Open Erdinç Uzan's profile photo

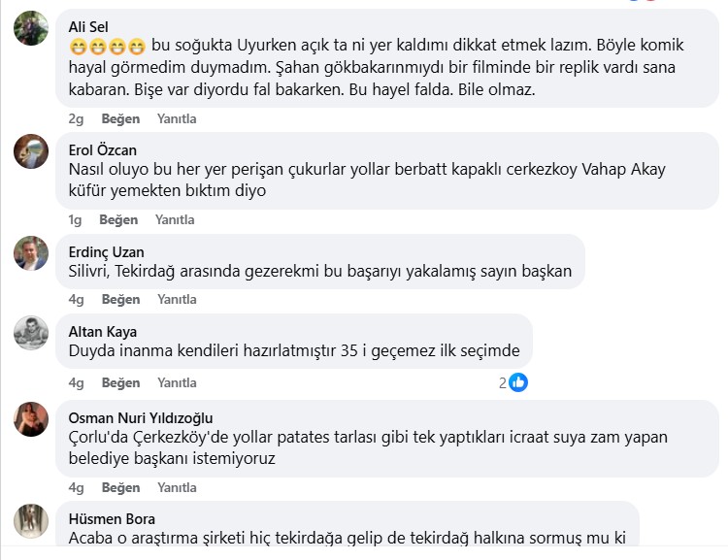[31, 253]
